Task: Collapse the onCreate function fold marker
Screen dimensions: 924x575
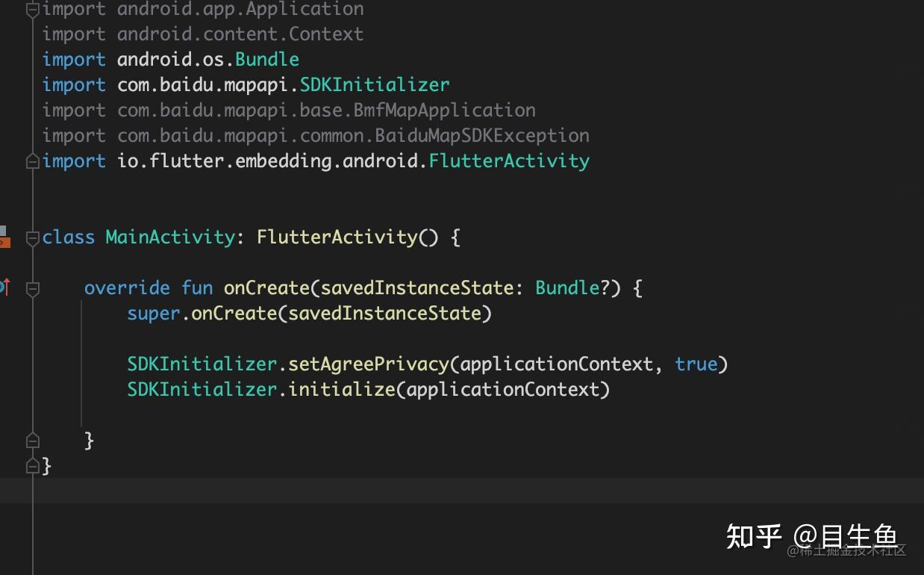Action: pos(32,288)
